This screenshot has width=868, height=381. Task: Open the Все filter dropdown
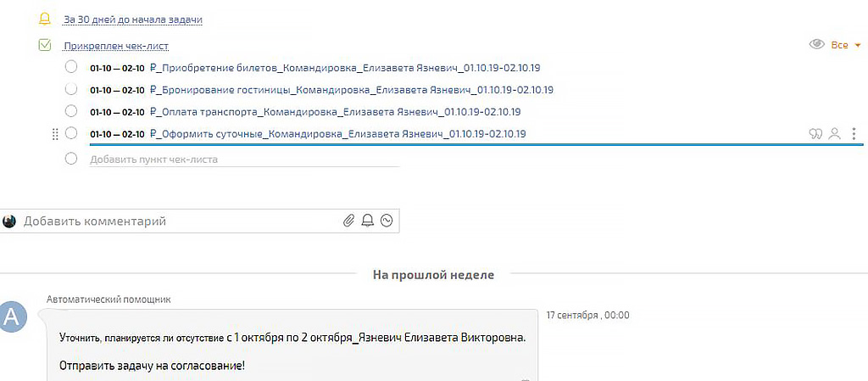click(x=845, y=45)
